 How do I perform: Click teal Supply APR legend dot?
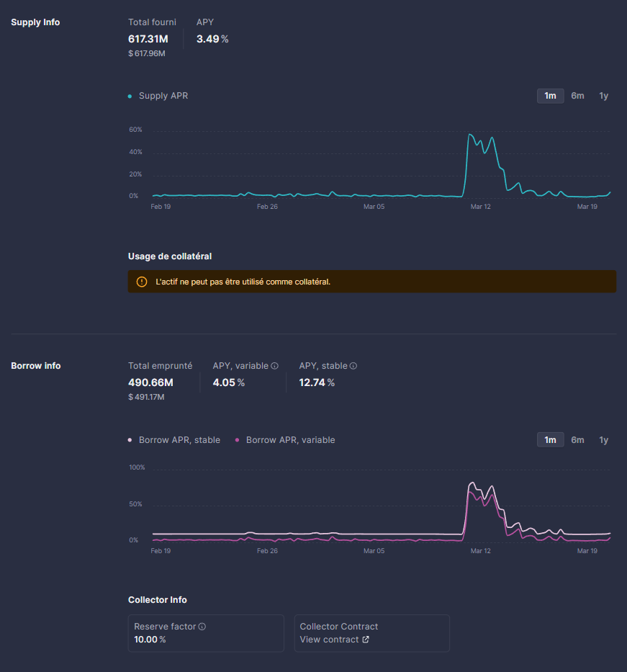pyautogui.click(x=130, y=97)
